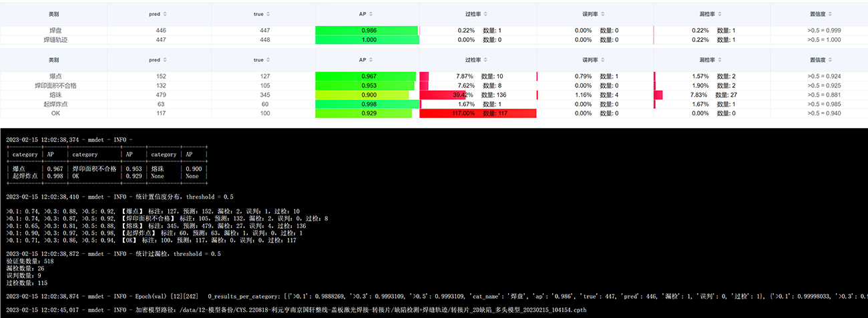Click 类别 column header in second table

click(53, 60)
